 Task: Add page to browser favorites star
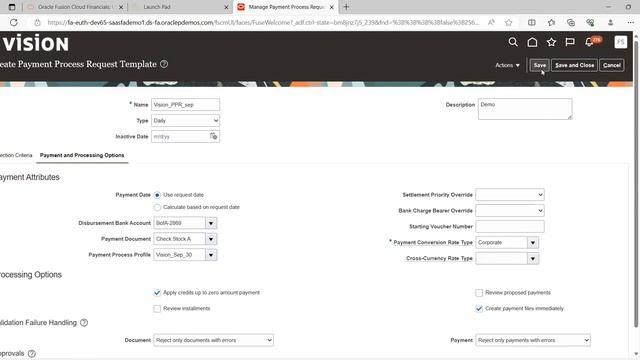coord(509,22)
